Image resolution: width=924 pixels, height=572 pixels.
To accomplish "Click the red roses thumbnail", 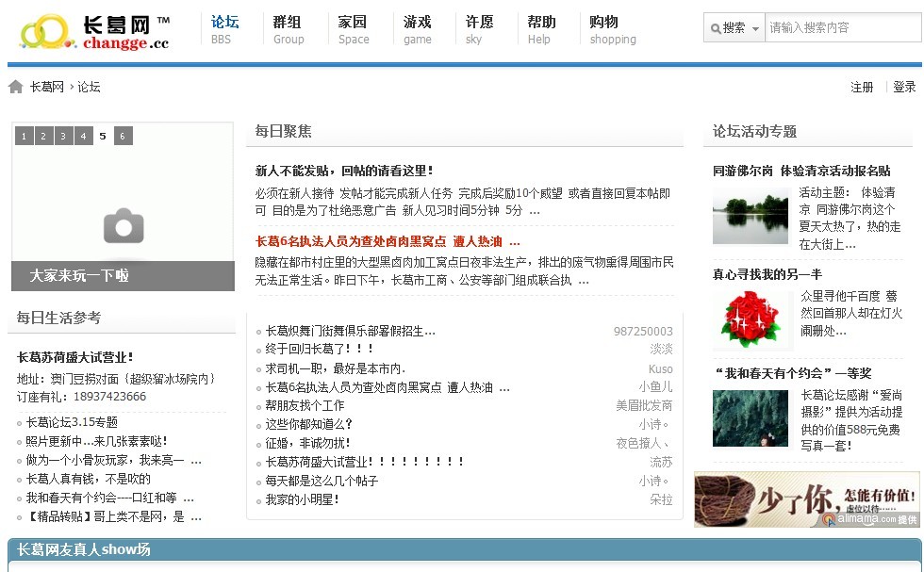I will [x=751, y=319].
